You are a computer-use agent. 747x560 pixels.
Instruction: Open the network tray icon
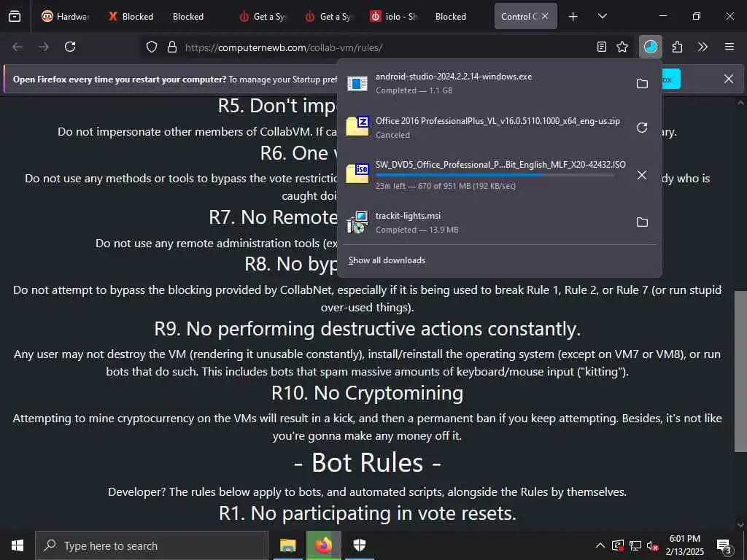(635, 545)
